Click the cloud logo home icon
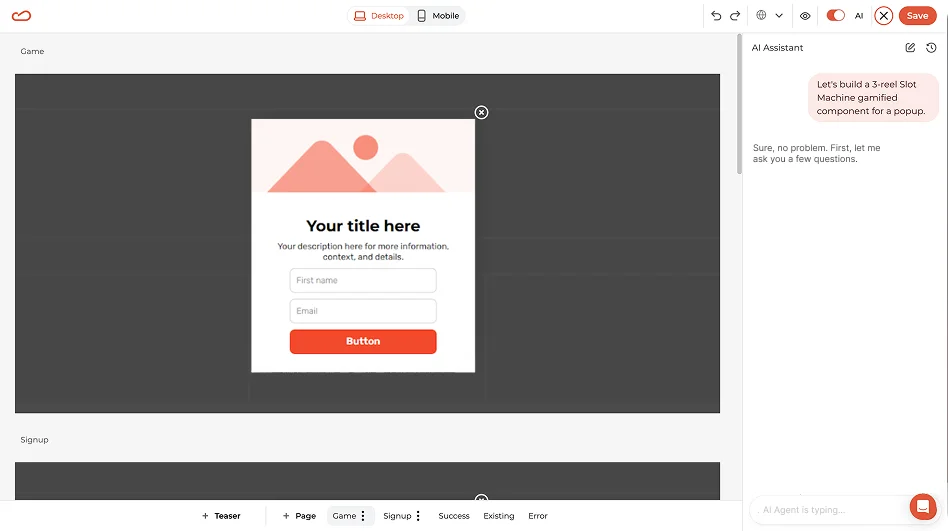 pos(21,16)
